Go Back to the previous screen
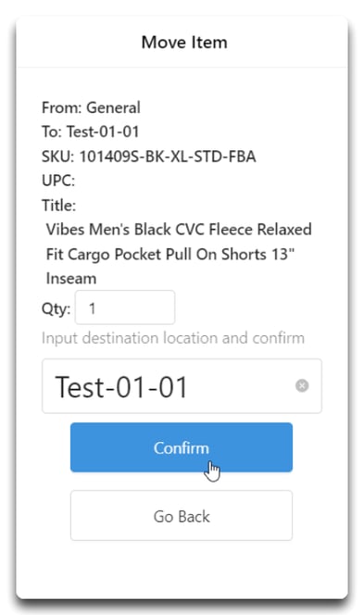The width and height of the screenshot is (364, 615). pyautogui.click(x=182, y=515)
